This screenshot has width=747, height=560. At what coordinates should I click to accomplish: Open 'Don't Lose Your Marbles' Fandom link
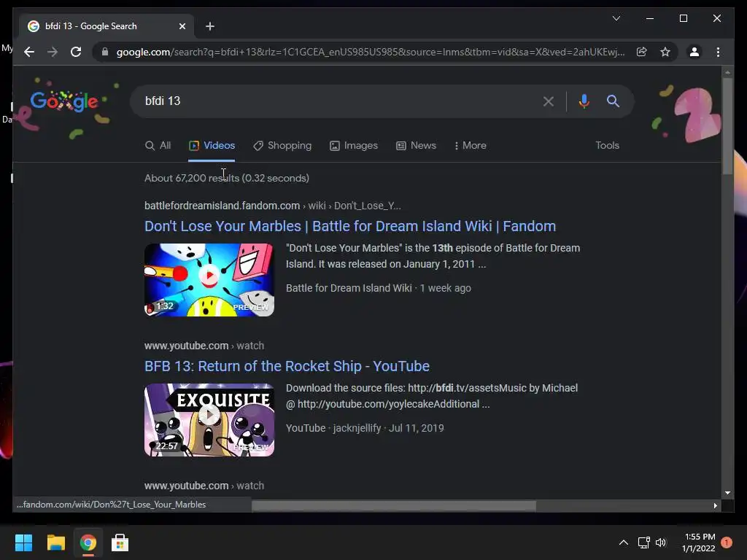click(x=350, y=226)
